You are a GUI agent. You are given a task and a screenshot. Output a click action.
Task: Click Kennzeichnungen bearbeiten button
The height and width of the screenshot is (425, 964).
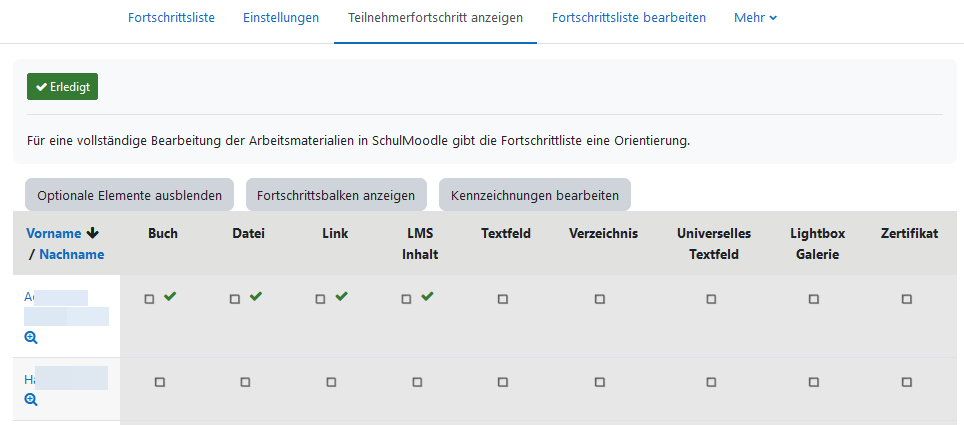[x=535, y=195]
